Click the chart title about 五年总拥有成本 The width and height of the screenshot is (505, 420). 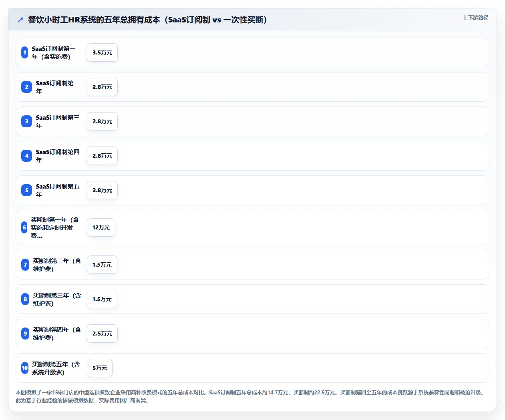click(147, 20)
